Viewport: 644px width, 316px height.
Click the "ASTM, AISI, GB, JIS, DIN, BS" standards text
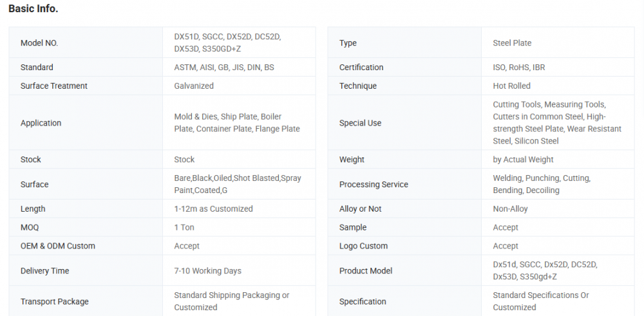click(x=224, y=68)
